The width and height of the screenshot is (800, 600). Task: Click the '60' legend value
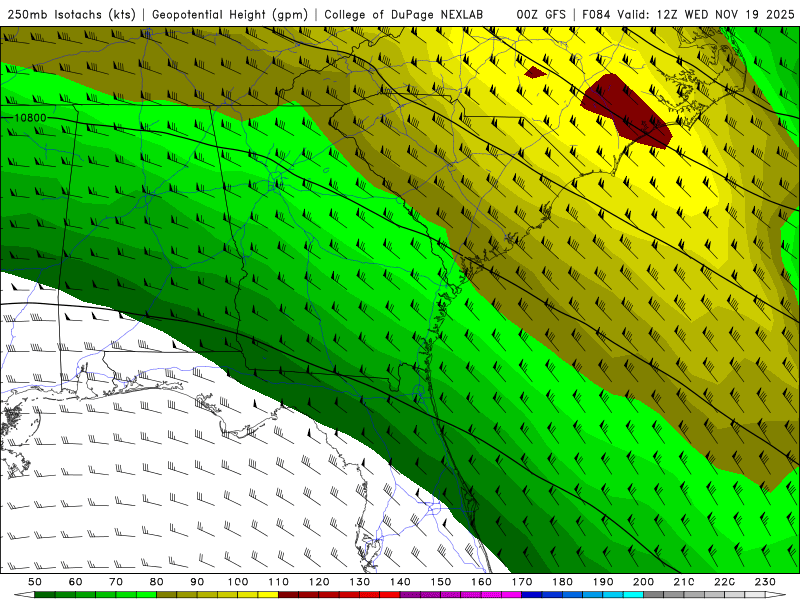pos(76,582)
